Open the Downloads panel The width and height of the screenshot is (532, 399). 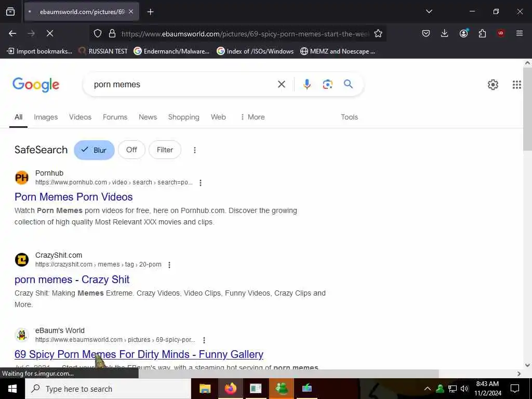tap(445, 33)
